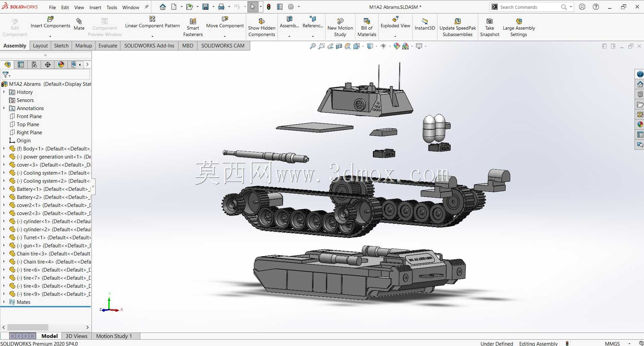Click the Save icon
This screenshot has height=346, width=644.
click(205, 7)
